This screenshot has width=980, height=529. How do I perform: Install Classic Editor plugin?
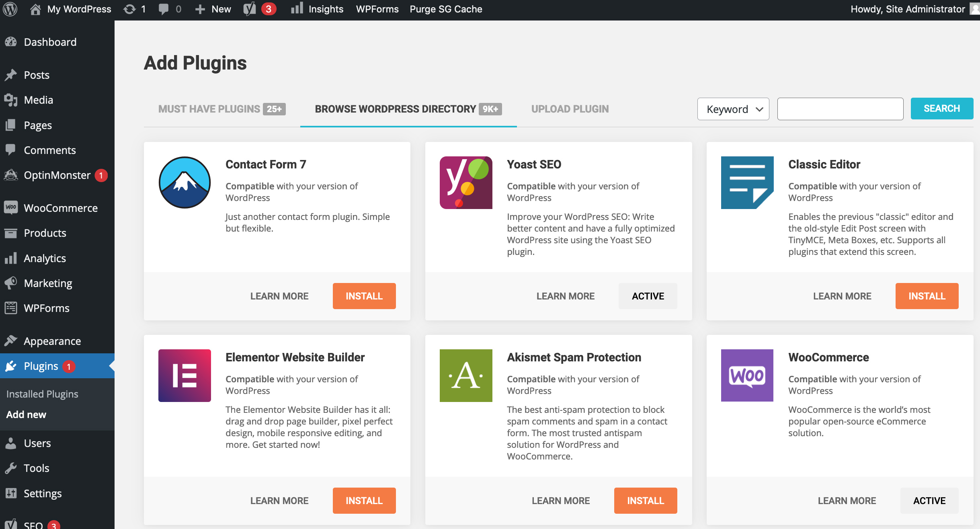(927, 296)
